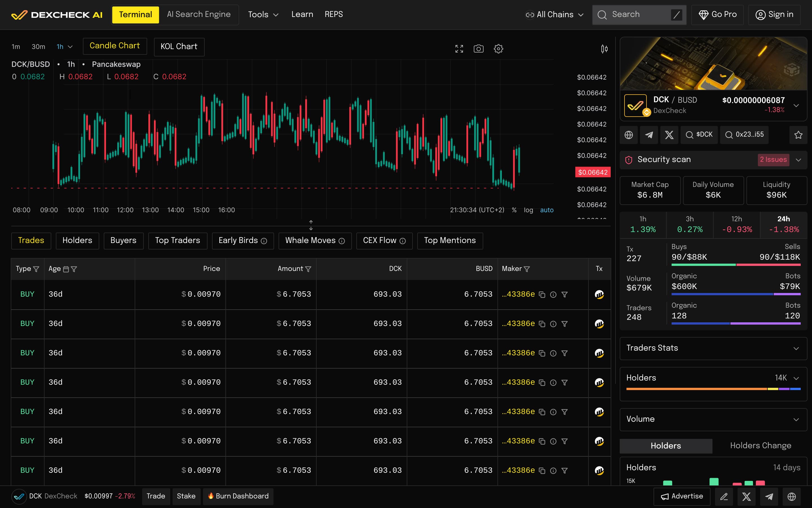Viewport: 812px width, 508px height.
Task: Open the Top Mentions tab
Action: [450, 240]
